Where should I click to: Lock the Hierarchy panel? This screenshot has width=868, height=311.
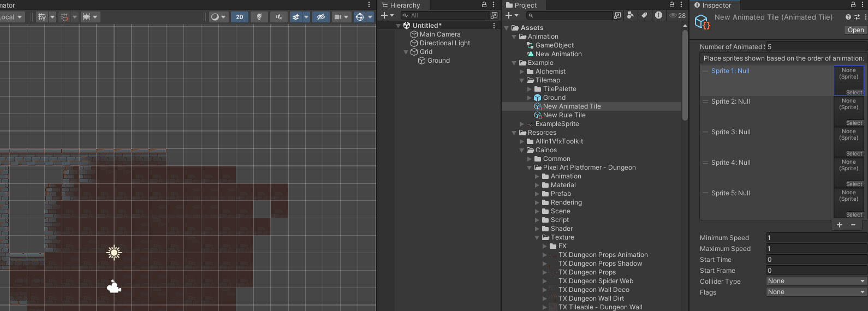tap(484, 4)
